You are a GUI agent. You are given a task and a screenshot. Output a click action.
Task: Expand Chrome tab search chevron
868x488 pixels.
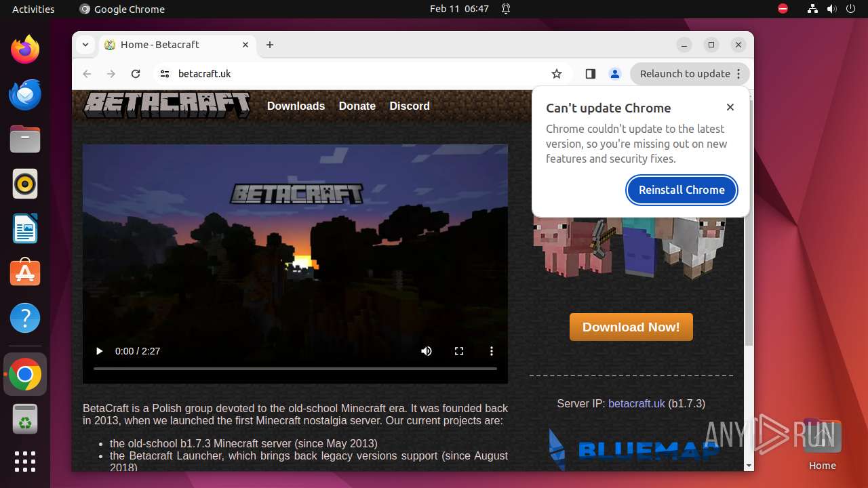click(x=85, y=45)
